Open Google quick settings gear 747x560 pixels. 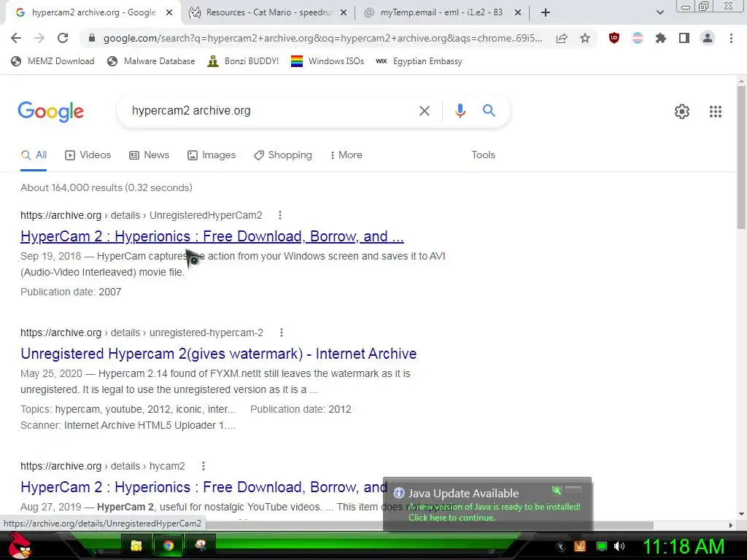pos(682,112)
